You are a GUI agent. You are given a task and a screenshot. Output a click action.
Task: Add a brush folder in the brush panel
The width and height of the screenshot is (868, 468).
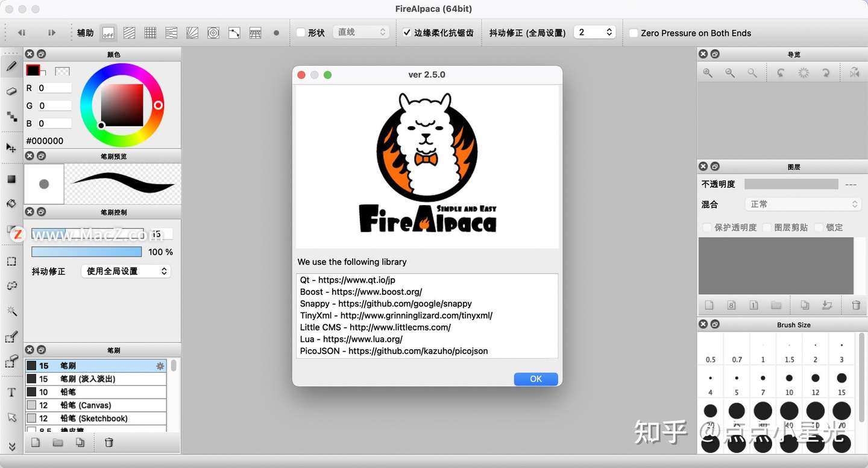pyautogui.click(x=58, y=443)
